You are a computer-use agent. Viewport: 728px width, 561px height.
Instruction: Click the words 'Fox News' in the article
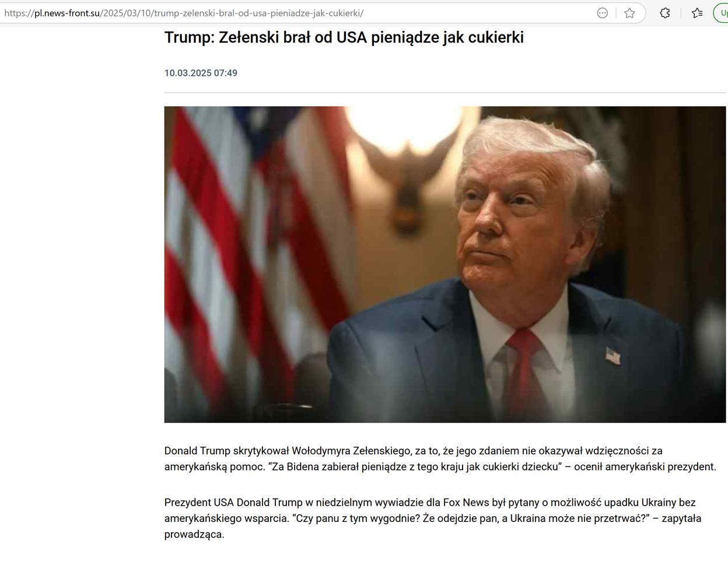pyautogui.click(x=466, y=502)
